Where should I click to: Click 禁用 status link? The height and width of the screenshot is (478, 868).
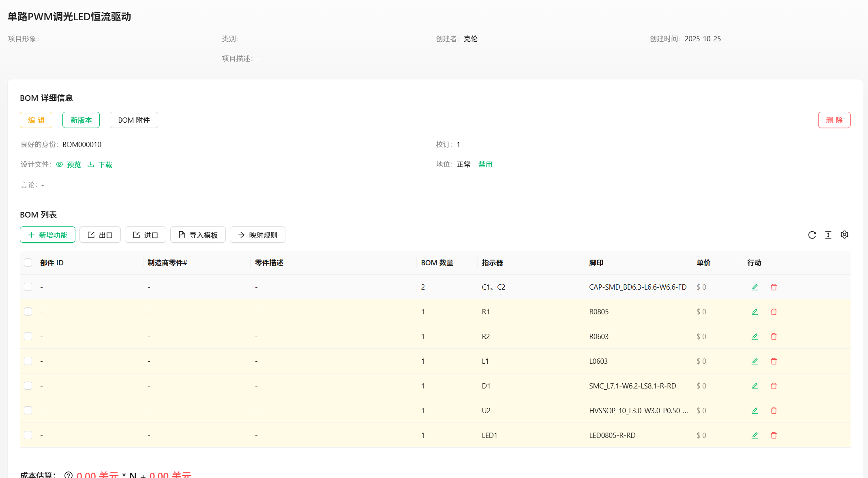485,164
